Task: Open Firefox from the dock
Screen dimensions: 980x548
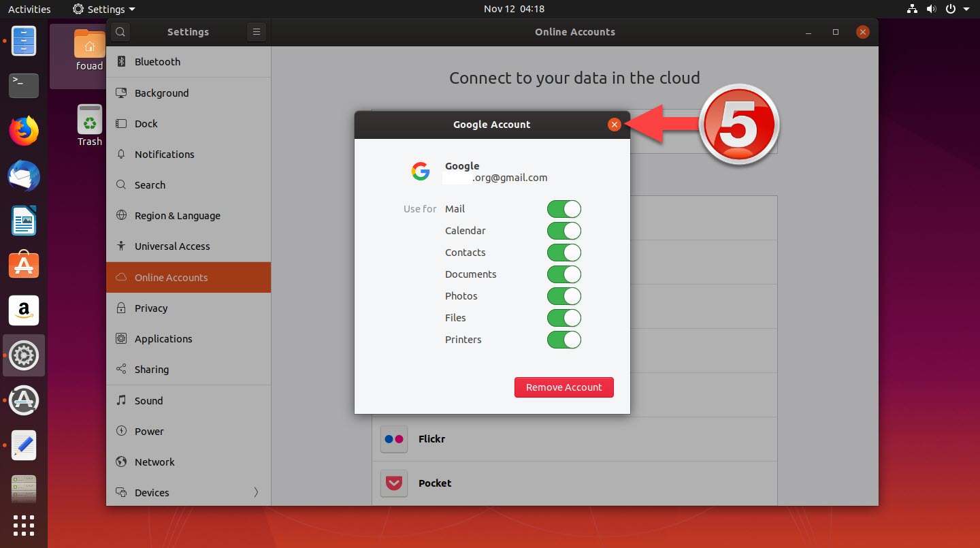Action: click(x=24, y=131)
